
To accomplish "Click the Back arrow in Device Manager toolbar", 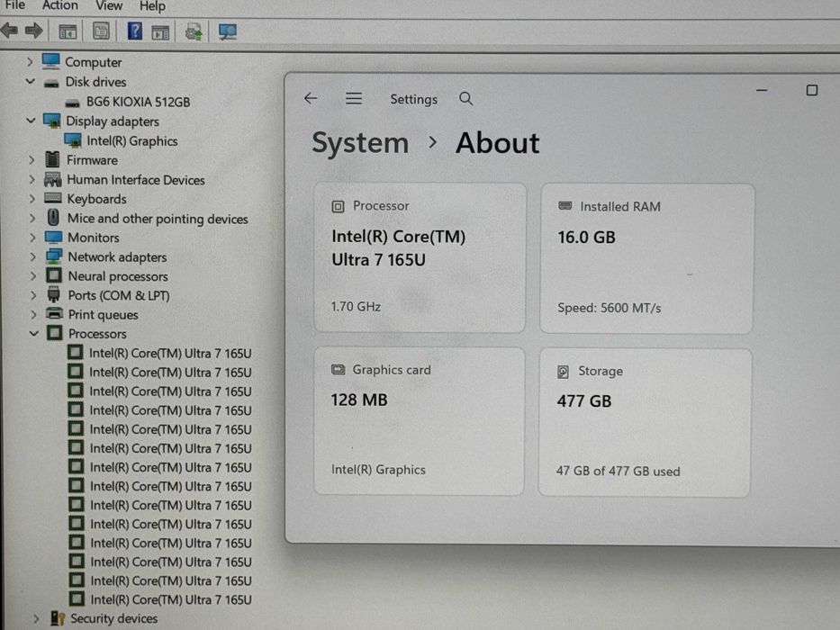I will tap(10, 31).
